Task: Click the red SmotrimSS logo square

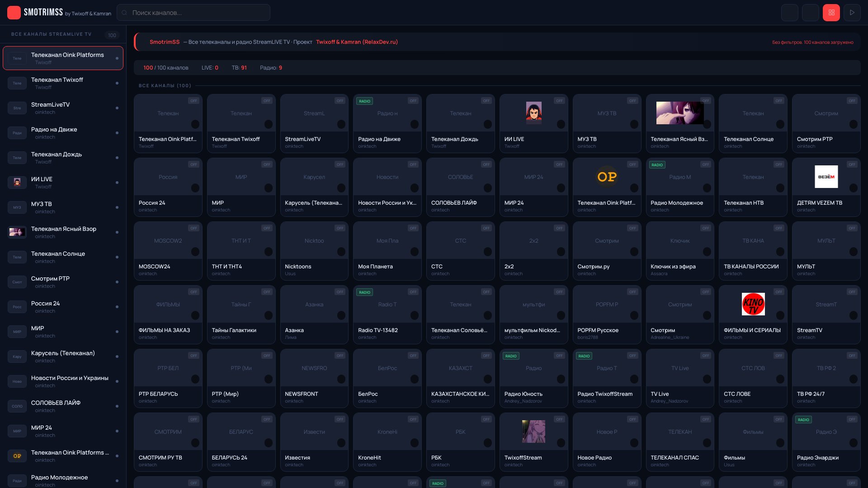Action: click(14, 13)
